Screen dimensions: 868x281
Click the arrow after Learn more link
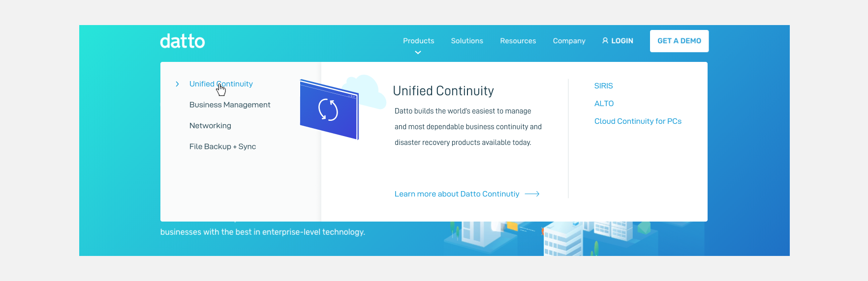click(x=532, y=194)
